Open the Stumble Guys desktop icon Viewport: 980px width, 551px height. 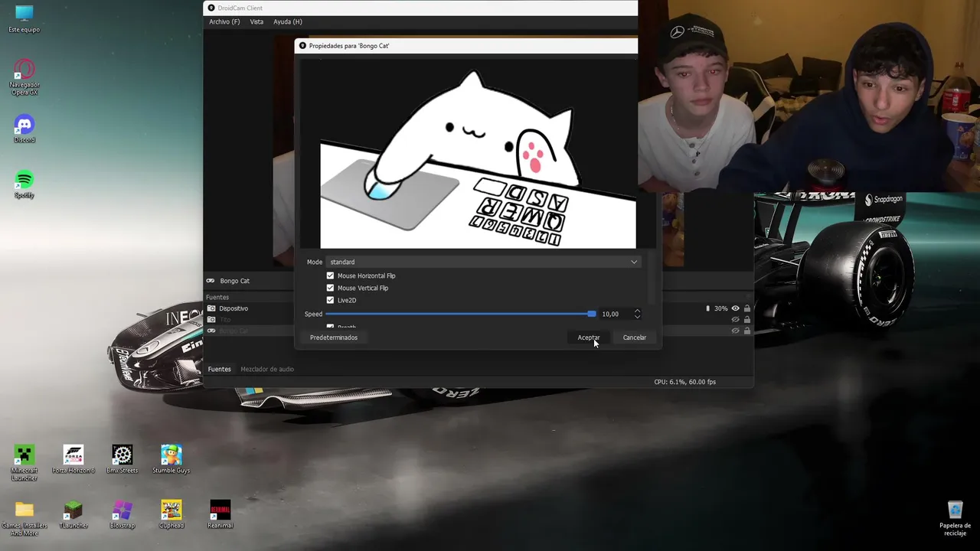click(171, 459)
